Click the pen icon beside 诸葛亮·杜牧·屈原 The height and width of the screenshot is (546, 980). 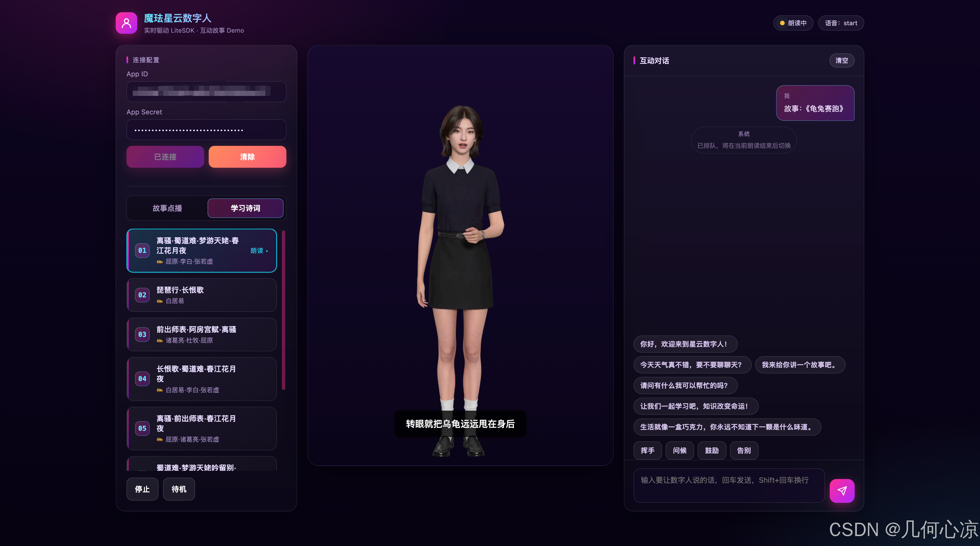160,340
